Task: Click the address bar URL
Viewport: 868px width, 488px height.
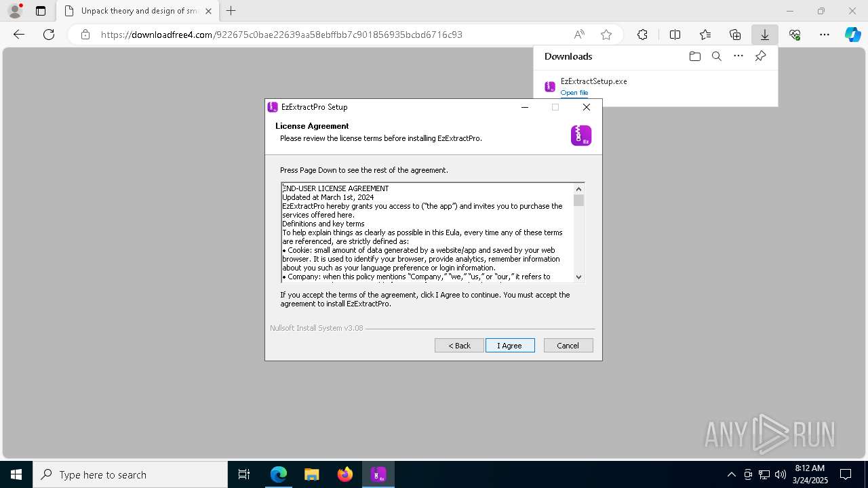Action: click(x=281, y=35)
